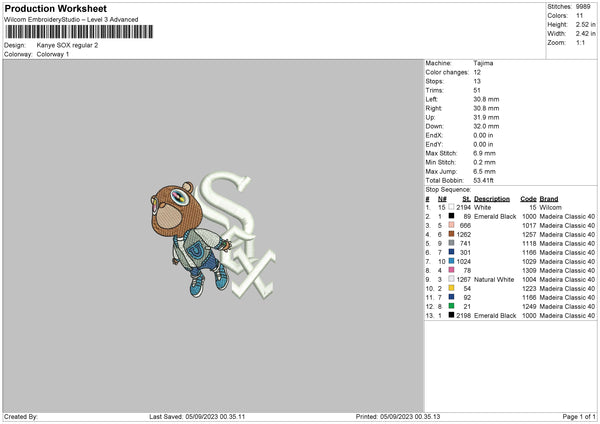The width and height of the screenshot is (600, 424).
Task: Pick the dark blue swatch with 92 stitches
Action: (x=451, y=297)
